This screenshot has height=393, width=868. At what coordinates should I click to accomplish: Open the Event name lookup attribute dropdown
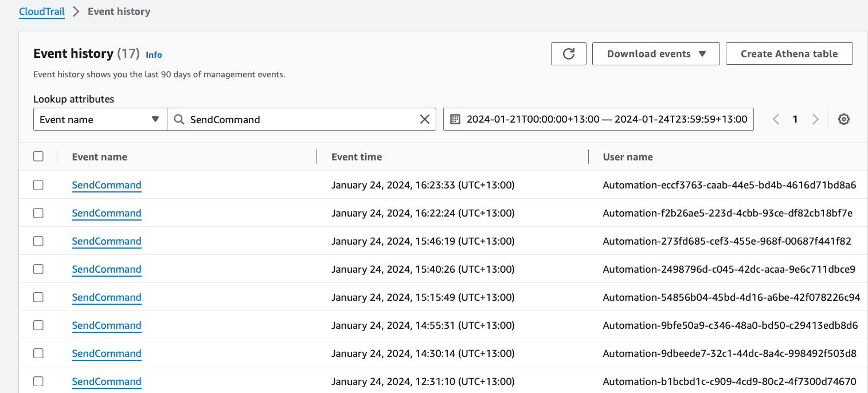coord(100,119)
